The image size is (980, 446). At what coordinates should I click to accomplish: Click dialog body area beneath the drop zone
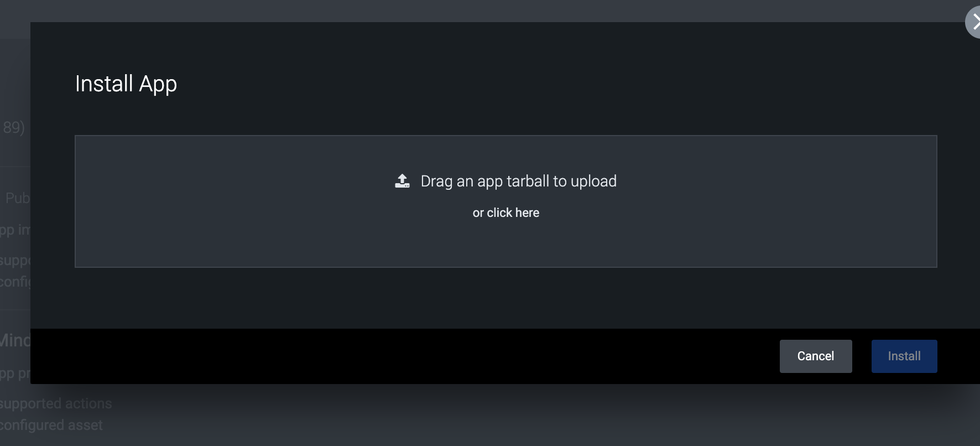[x=506, y=298]
